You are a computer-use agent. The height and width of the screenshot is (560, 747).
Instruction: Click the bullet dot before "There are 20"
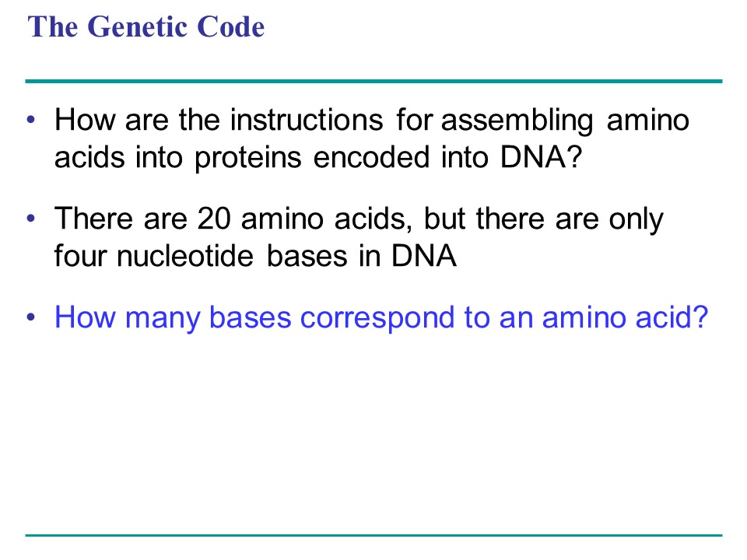[x=31, y=219]
